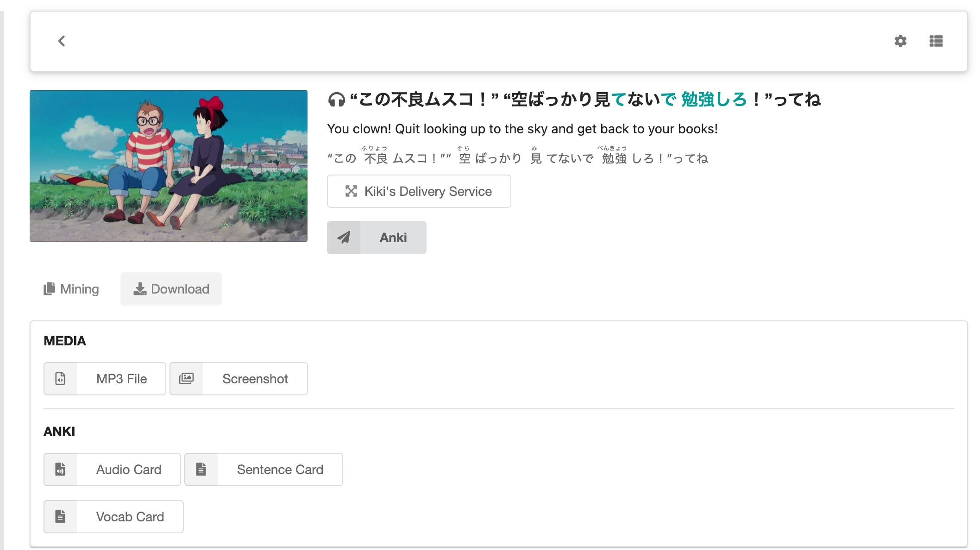Click the Sentence Card document icon

[201, 469]
